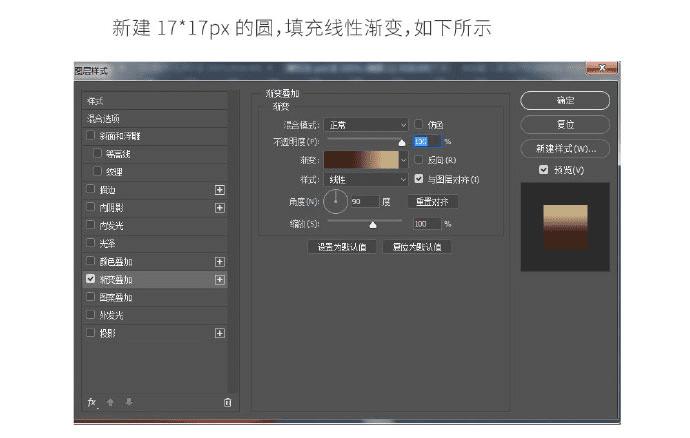
Task: Click the 新建样式 (New Style) button
Action: [565, 149]
